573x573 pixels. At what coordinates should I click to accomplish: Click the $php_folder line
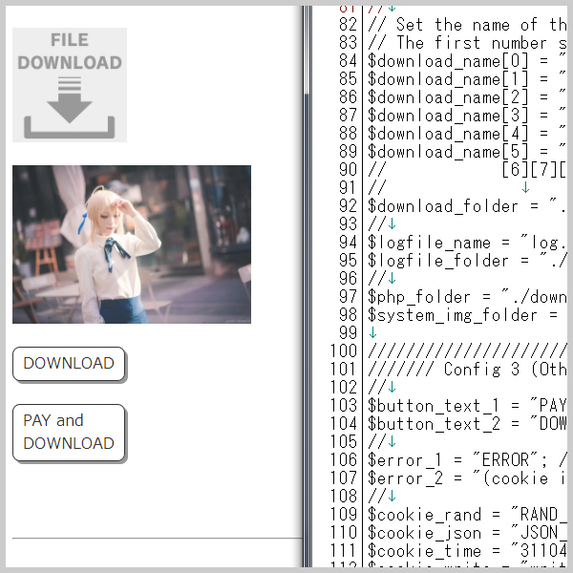coord(467,297)
